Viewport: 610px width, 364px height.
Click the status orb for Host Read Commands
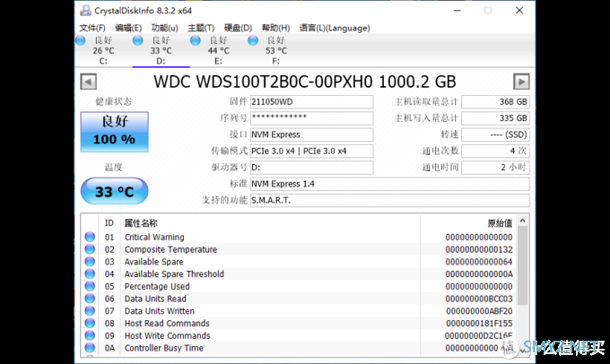click(x=90, y=323)
